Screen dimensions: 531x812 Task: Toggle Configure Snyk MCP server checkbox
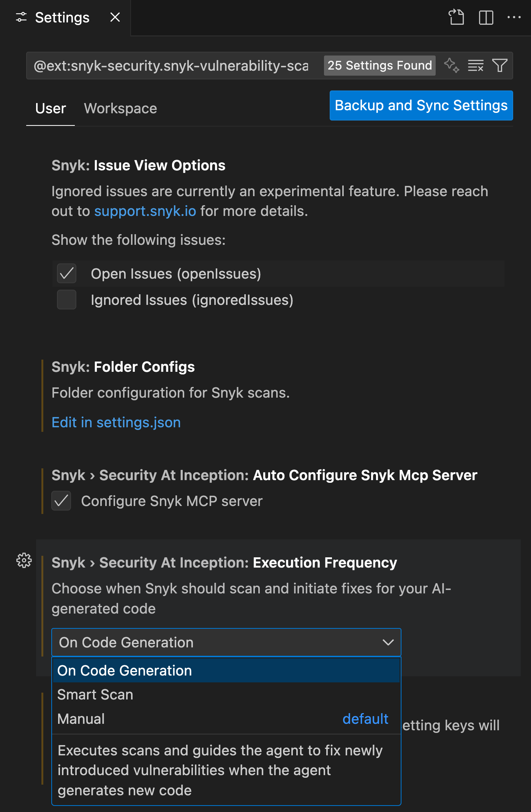click(61, 501)
